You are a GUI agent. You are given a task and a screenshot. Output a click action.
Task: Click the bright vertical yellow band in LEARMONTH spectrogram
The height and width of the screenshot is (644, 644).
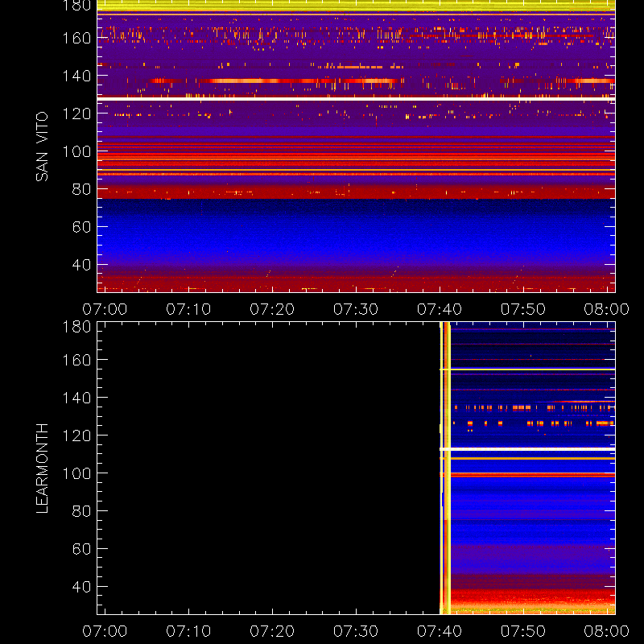(445, 468)
